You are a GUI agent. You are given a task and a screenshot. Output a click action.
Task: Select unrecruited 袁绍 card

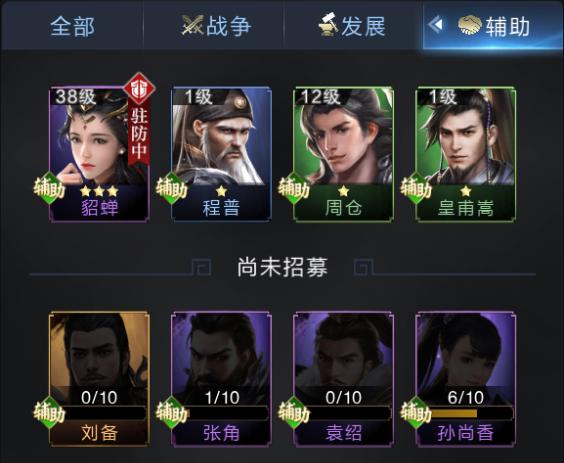(343, 379)
